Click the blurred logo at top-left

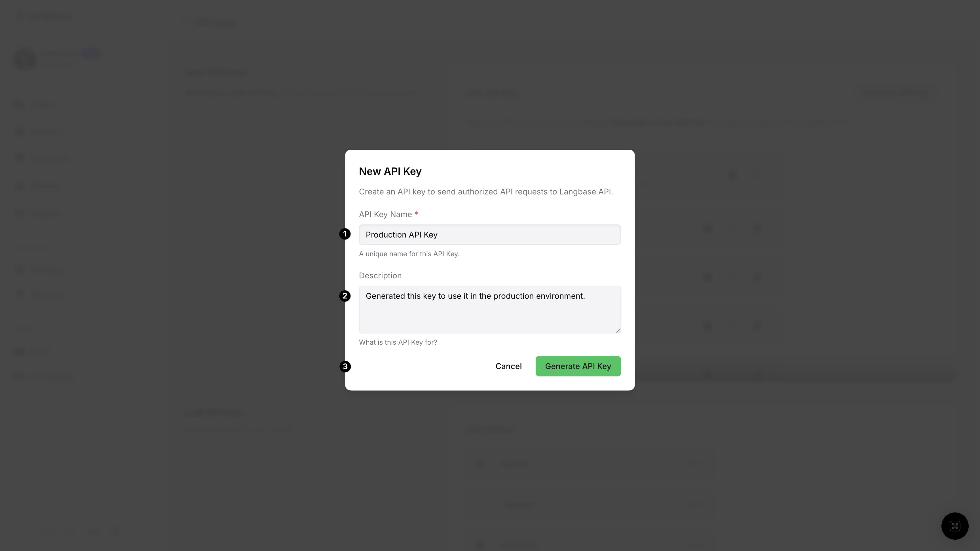click(44, 16)
